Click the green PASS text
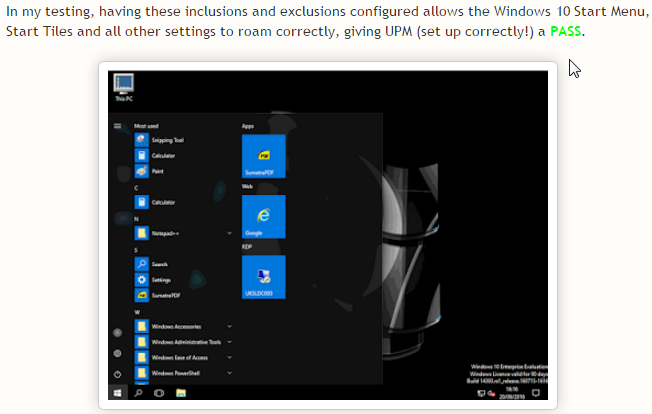The image size is (652, 414). [x=566, y=31]
